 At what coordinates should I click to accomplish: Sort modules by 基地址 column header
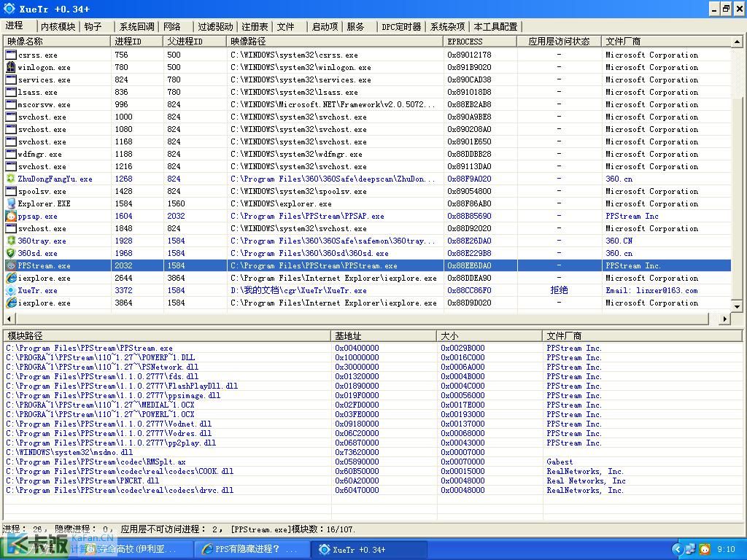tap(384, 335)
